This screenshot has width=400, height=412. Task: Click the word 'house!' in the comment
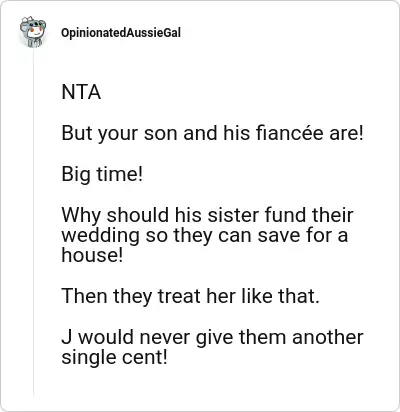(92, 255)
